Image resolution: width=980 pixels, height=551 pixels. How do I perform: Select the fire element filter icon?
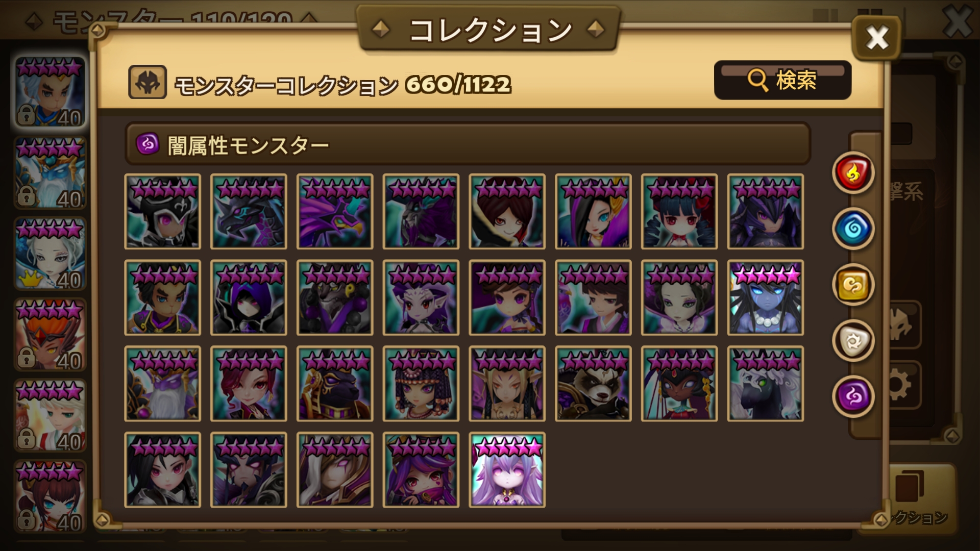tap(853, 173)
